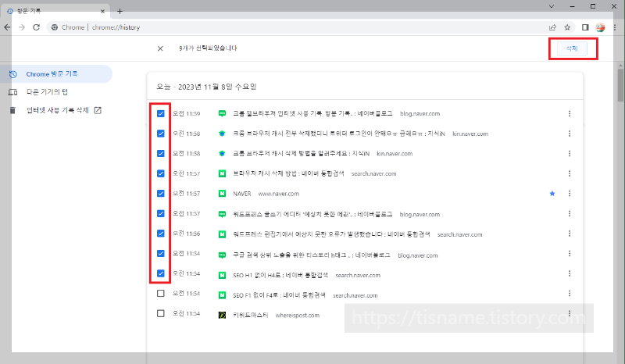Open the side panel icon
The image size is (625, 364).
pos(585,27)
